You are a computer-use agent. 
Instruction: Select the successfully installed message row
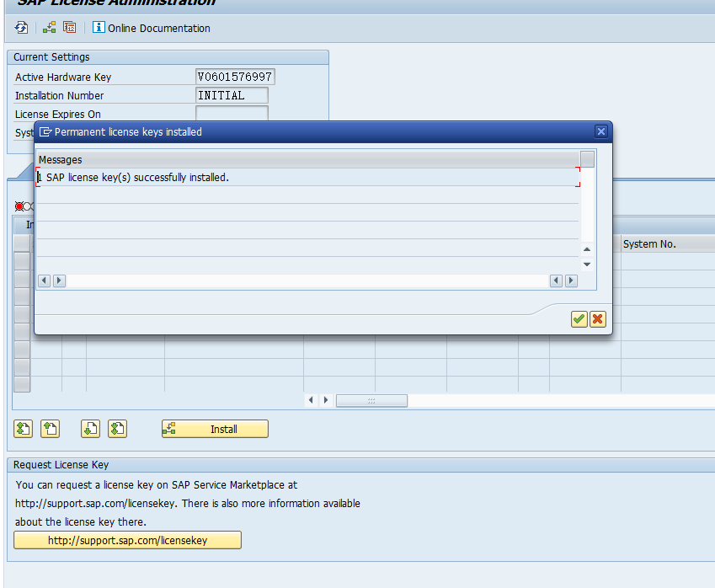click(307, 177)
